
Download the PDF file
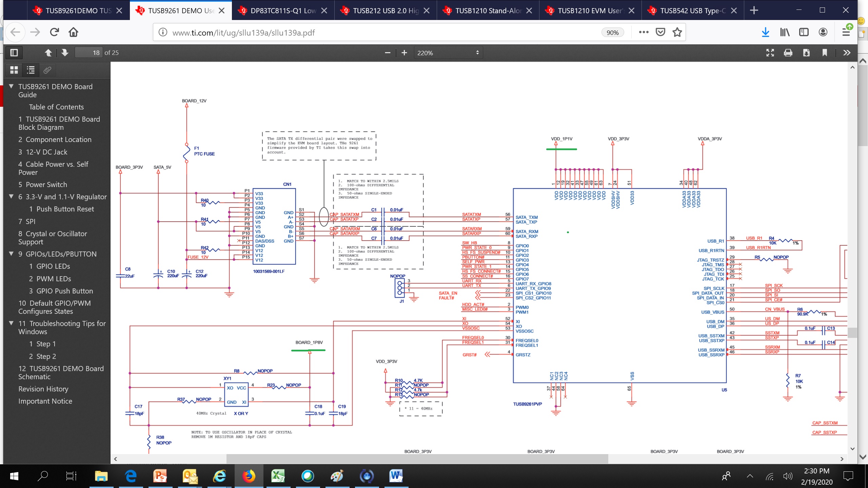(806, 53)
